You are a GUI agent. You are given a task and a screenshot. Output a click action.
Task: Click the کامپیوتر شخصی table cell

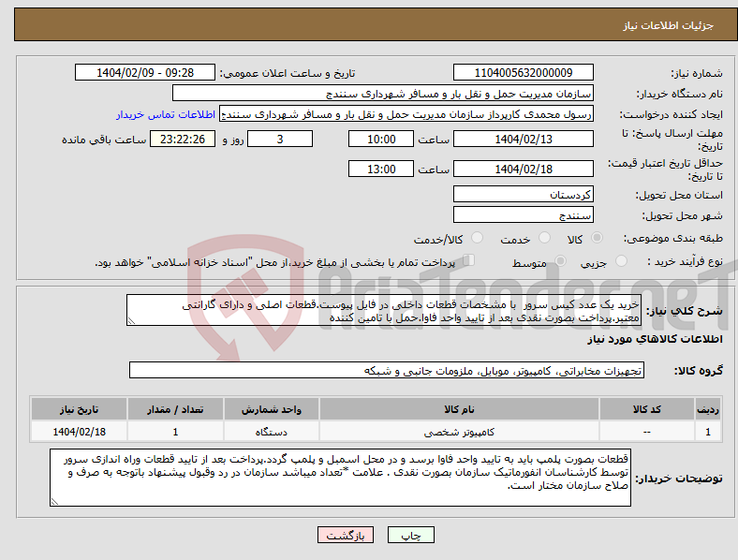[459, 432]
